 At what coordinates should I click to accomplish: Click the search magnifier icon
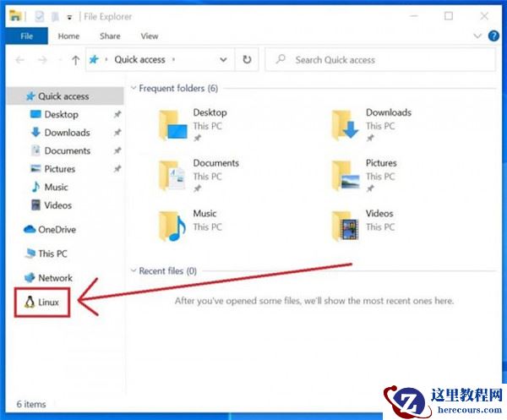click(x=281, y=59)
